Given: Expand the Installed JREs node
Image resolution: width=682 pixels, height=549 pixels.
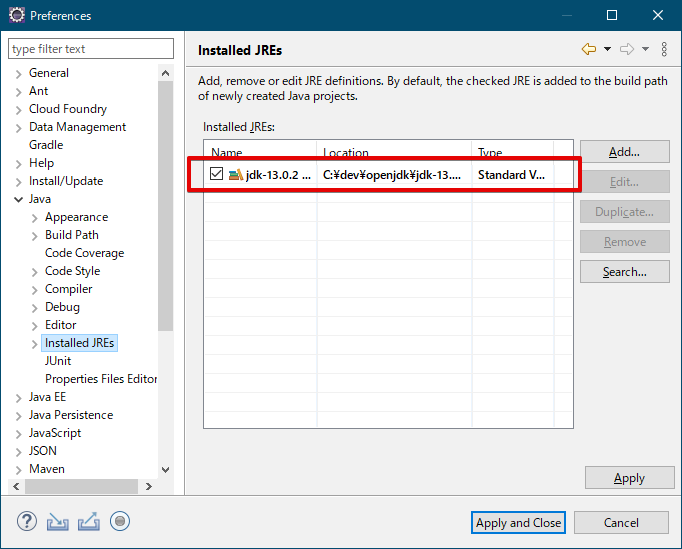Looking at the screenshot, I should point(34,344).
